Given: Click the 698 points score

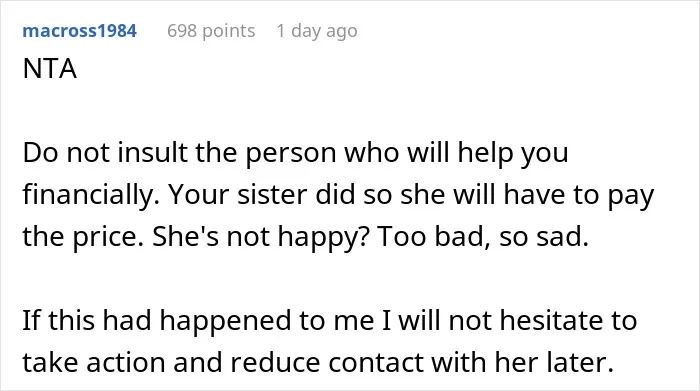Looking at the screenshot, I should tap(211, 31).
